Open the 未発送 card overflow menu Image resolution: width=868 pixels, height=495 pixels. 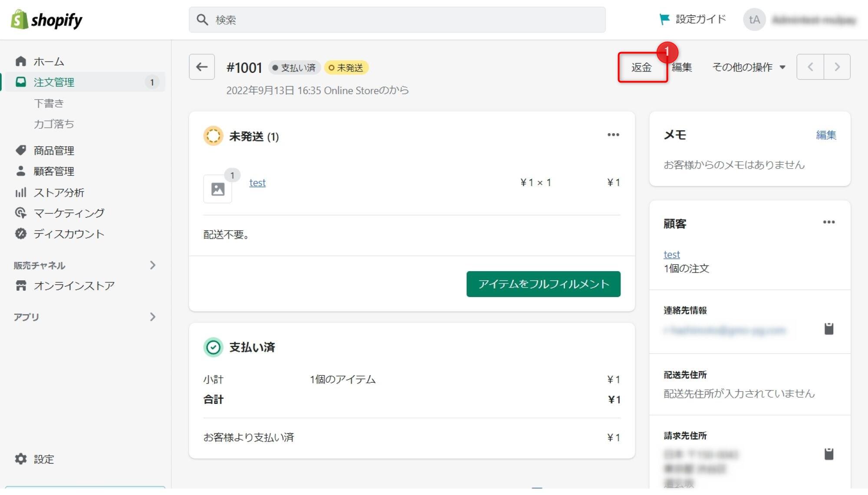click(x=613, y=134)
